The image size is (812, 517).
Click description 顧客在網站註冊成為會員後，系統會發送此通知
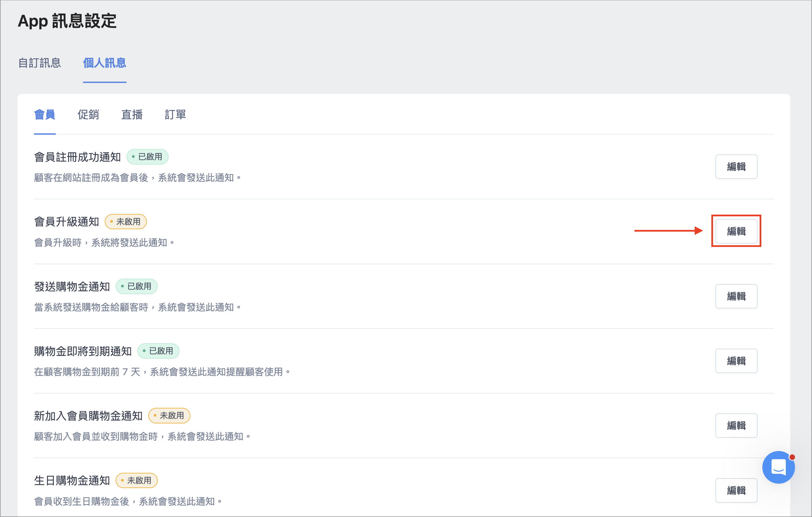click(x=138, y=178)
